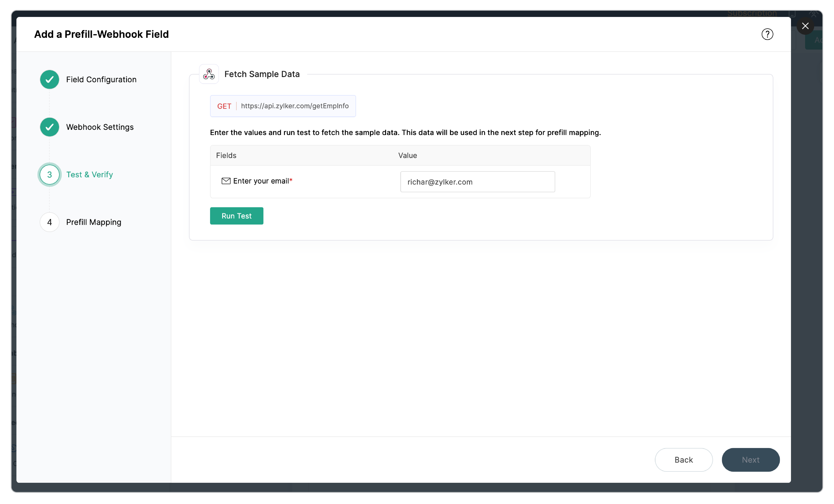834x504 pixels.
Task: Run the webhook test
Action: tap(236, 216)
